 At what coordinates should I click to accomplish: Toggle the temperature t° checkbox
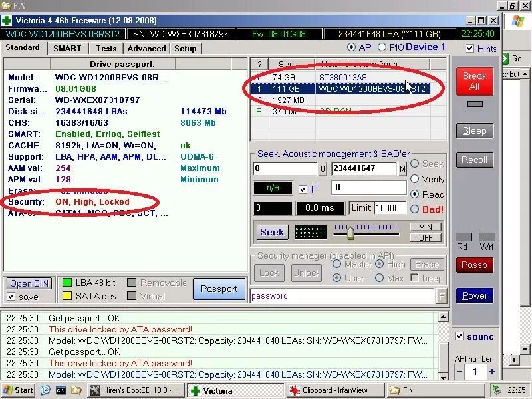(303, 190)
